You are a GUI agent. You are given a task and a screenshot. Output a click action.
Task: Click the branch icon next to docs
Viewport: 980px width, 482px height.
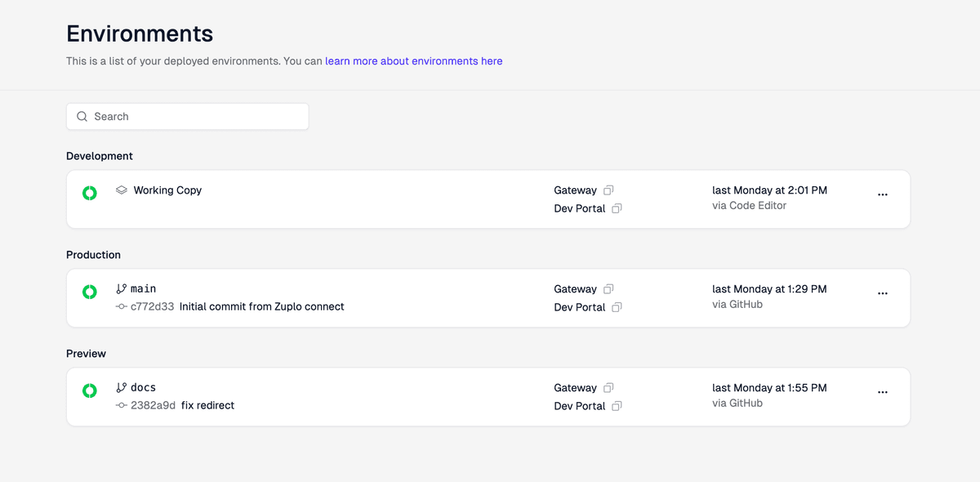point(122,386)
